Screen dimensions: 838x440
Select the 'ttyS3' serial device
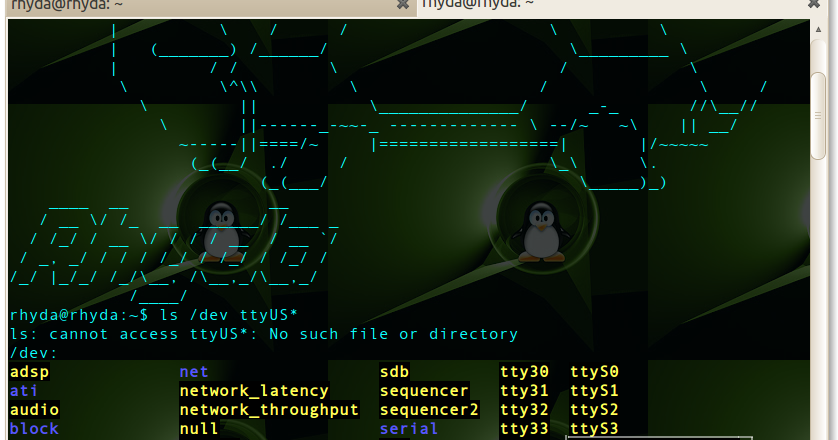(594, 429)
